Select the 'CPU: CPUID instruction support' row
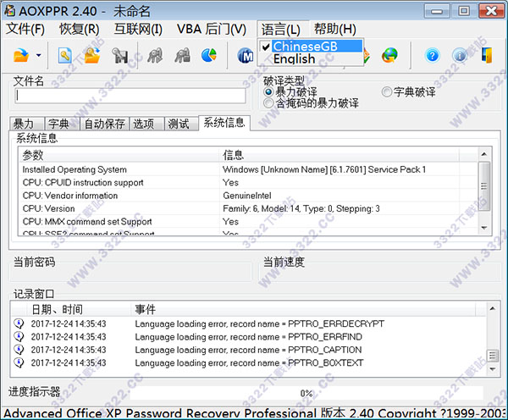The width and height of the screenshot is (508, 420). 248,182
